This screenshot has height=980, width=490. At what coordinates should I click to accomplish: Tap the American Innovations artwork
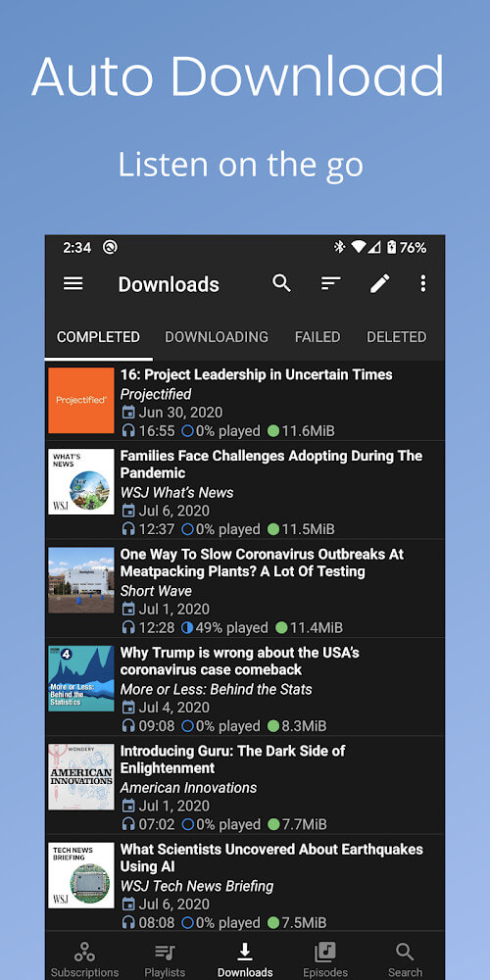(81, 777)
